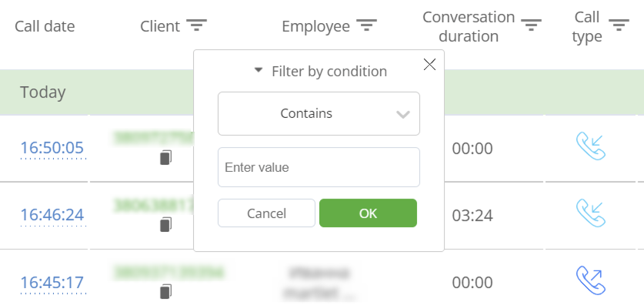
Task: Click incoming call icon for 16:50:05 call
Action: (x=591, y=146)
